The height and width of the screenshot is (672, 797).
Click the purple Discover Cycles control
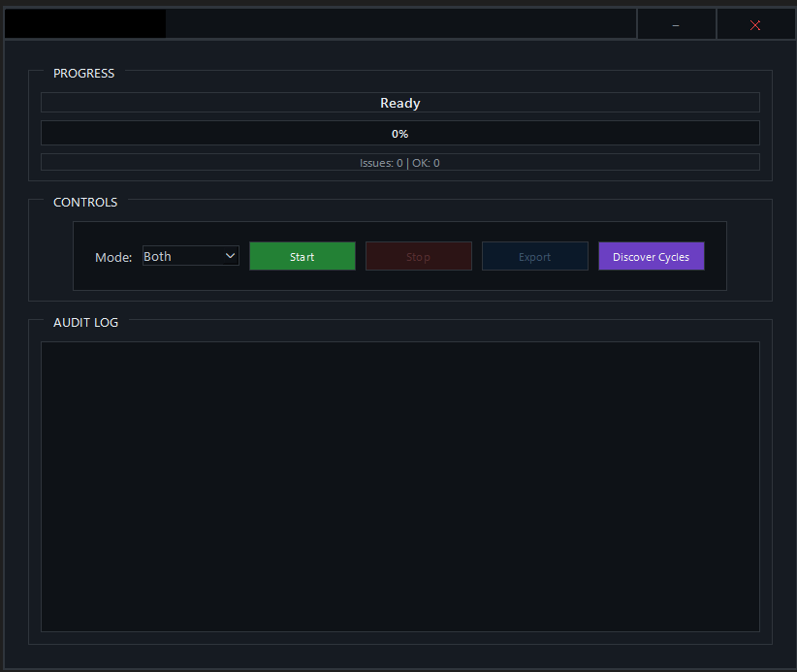(651, 256)
